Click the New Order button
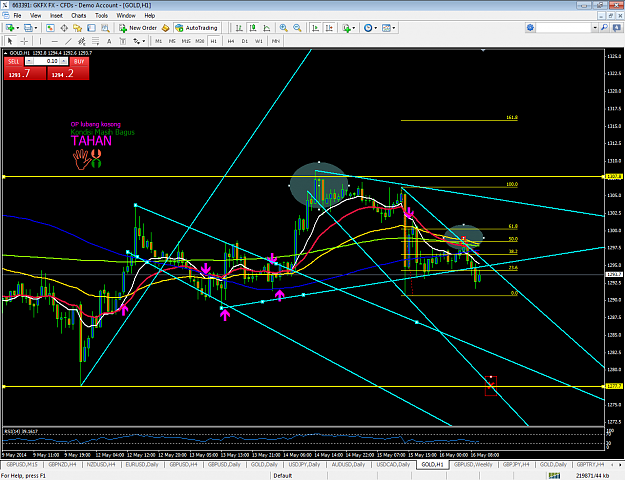Viewport: 625px width, 480px height. 139,28
